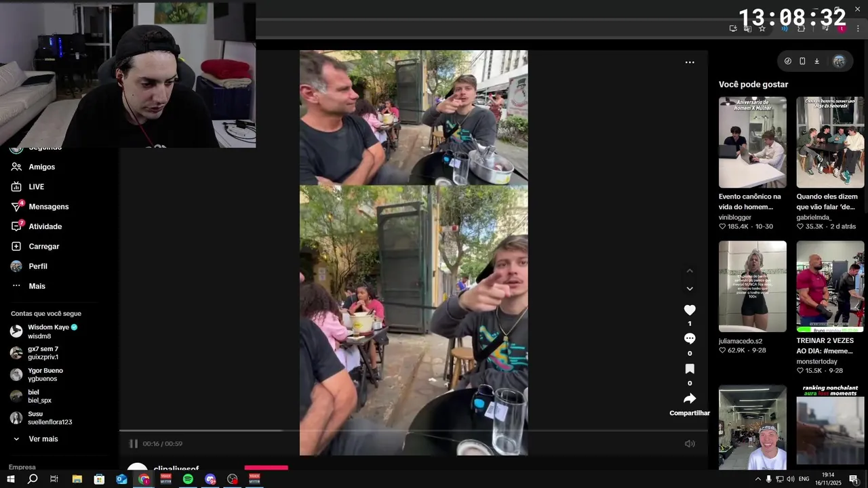Select Carregar to upload a video
Viewport: 868px width, 488px height.
(43, 247)
